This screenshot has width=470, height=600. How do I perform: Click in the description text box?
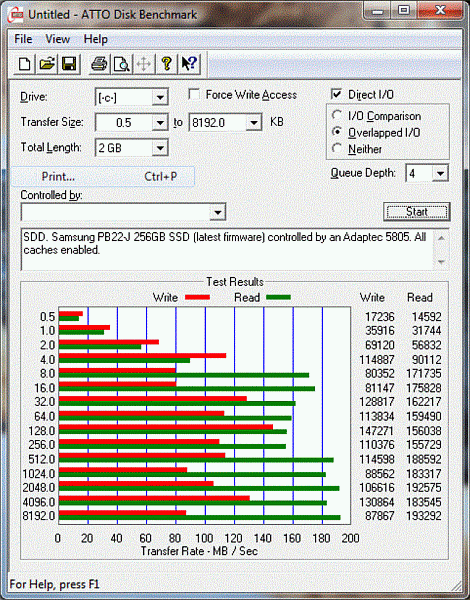tap(228, 249)
